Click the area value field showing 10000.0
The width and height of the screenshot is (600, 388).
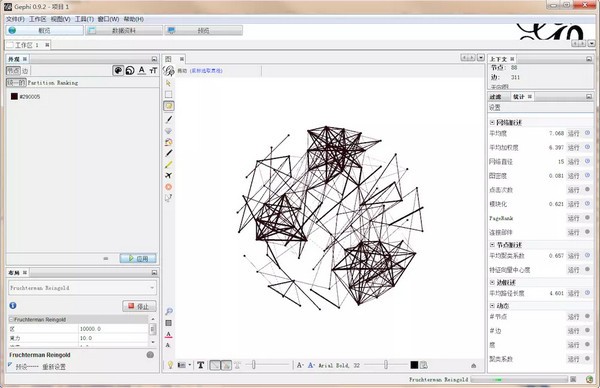click(113, 329)
